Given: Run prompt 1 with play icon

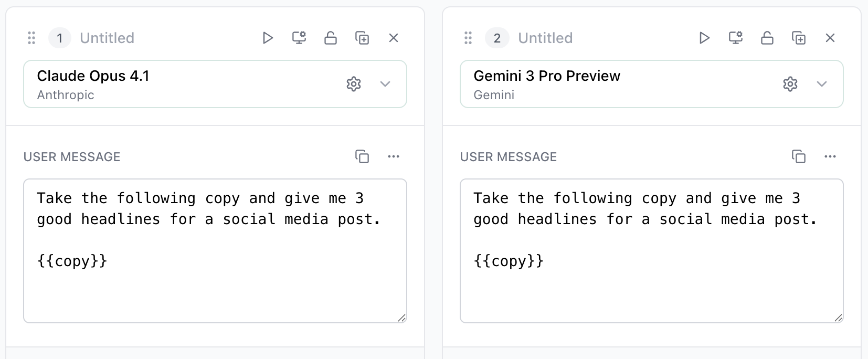Looking at the screenshot, I should click(x=268, y=38).
